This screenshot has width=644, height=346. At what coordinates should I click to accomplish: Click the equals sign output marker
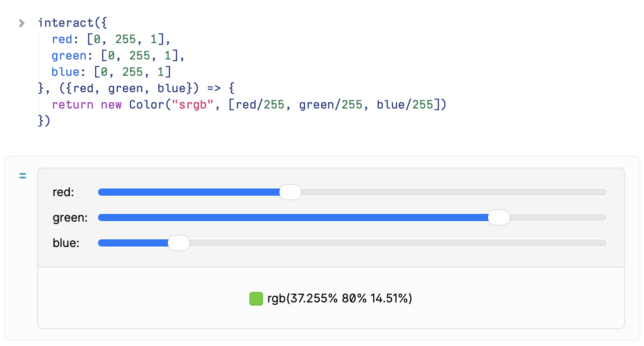tap(23, 176)
